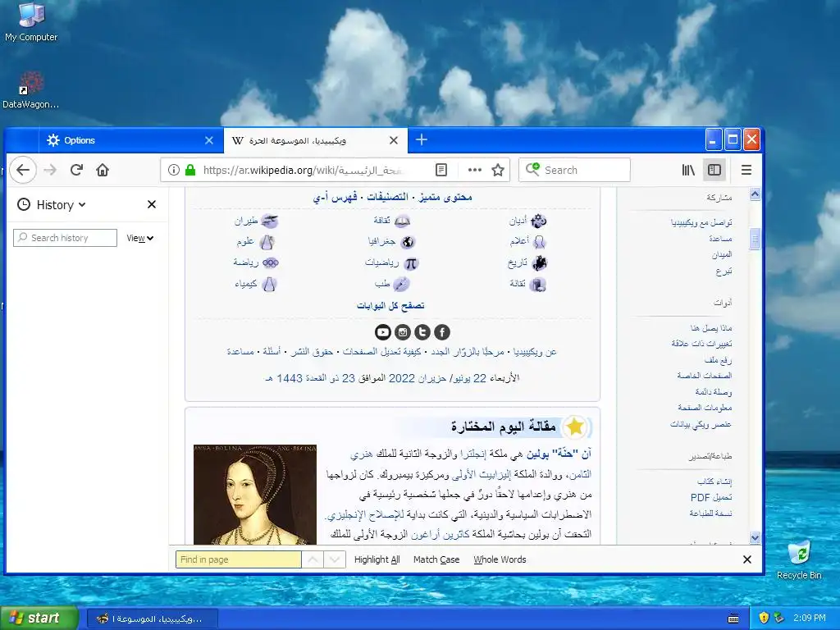The image size is (840, 630).
Task: Click the culture (ثقافة) open book icon
Action: click(402, 221)
